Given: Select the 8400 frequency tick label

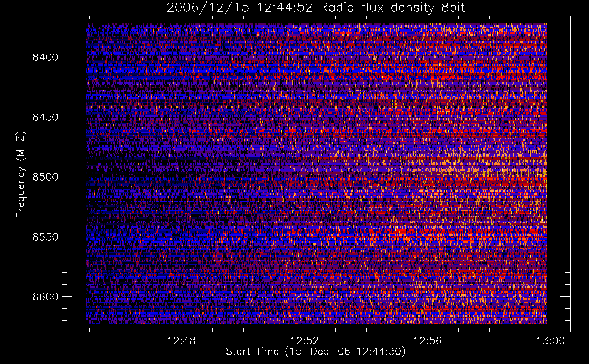Looking at the screenshot, I should (x=46, y=57).
